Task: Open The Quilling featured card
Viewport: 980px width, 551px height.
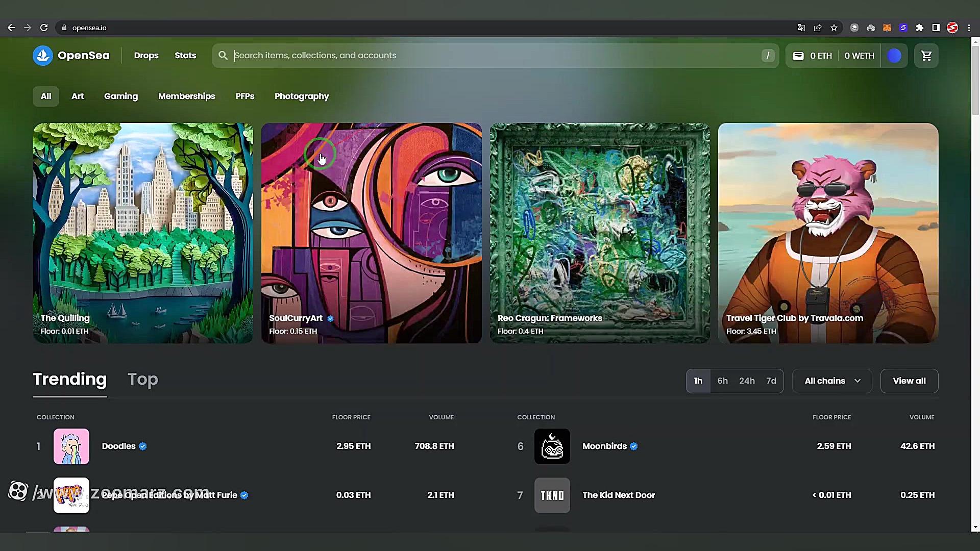Action: pos(143,233)
